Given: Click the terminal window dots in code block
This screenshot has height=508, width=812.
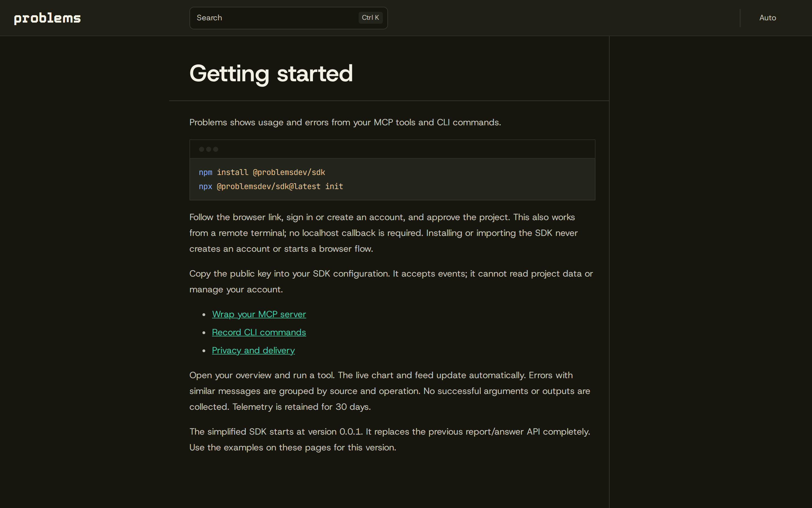Looking at the screenshot, I should click(208, 149).
